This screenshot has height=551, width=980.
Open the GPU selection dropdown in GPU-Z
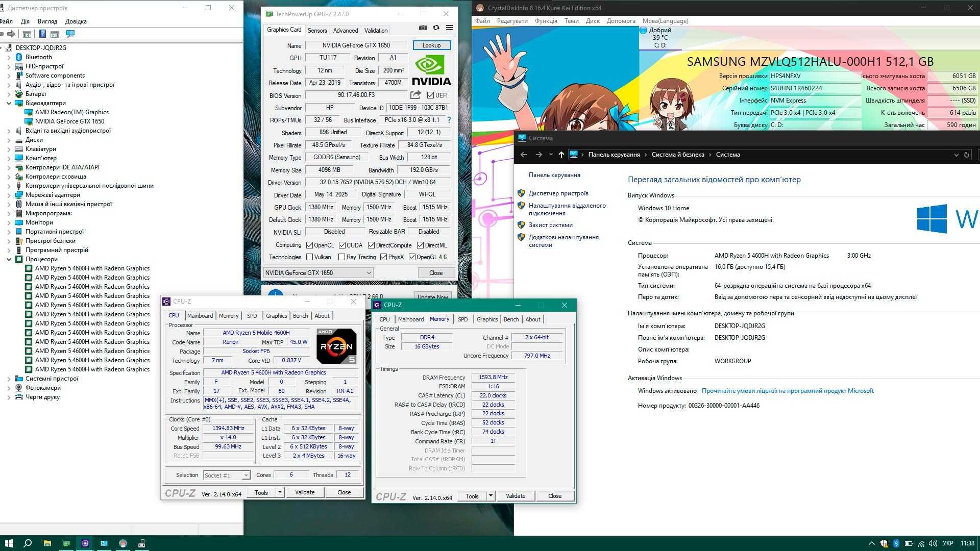click(318, 273)
